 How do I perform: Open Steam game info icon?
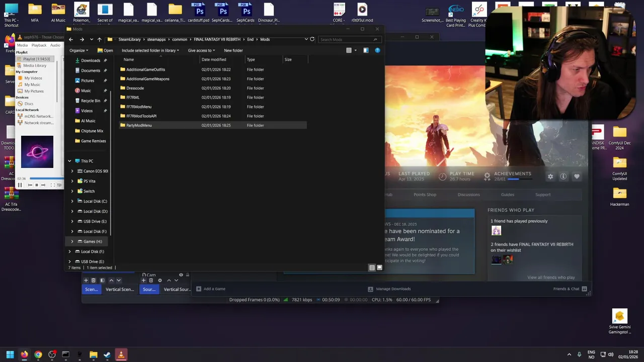coord(563,176)
